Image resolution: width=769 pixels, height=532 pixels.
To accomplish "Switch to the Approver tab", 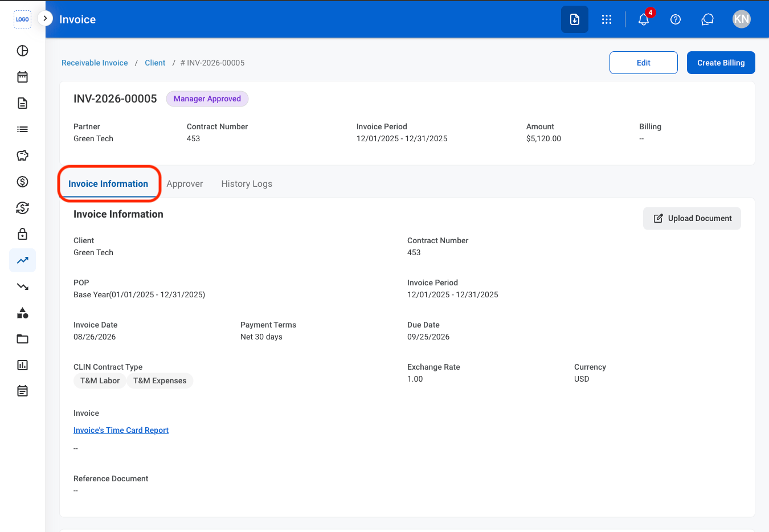I will (185, 183).
